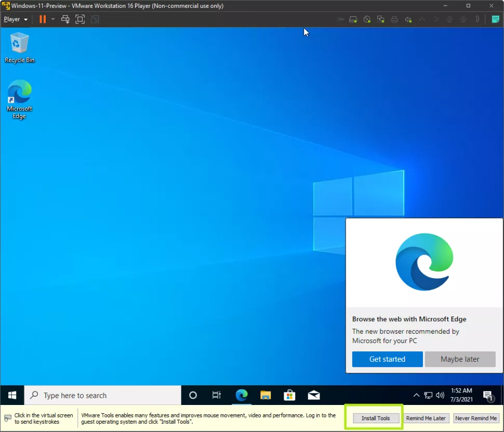Click Get started in Edge popup
This screenshot has height=432, width=504.
pos(387,359)
